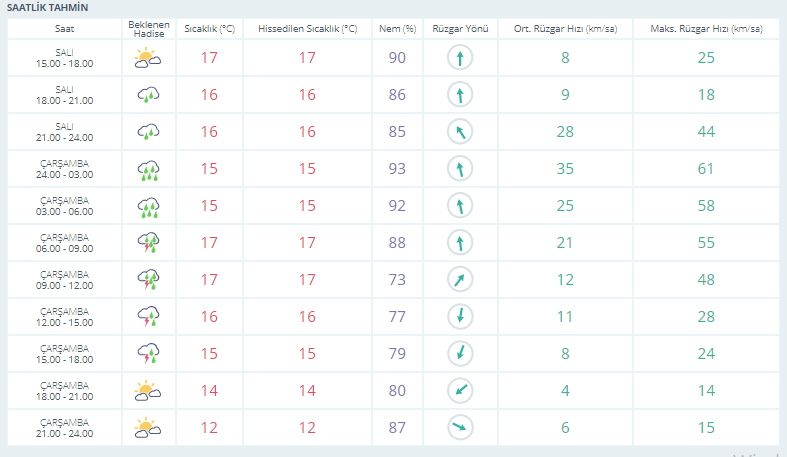Click thunderstorm icon for Çarşamba 06.00 - 09.00
This screenshot has width=787, height=457.
pyautogui.click(x=149, y=243)
